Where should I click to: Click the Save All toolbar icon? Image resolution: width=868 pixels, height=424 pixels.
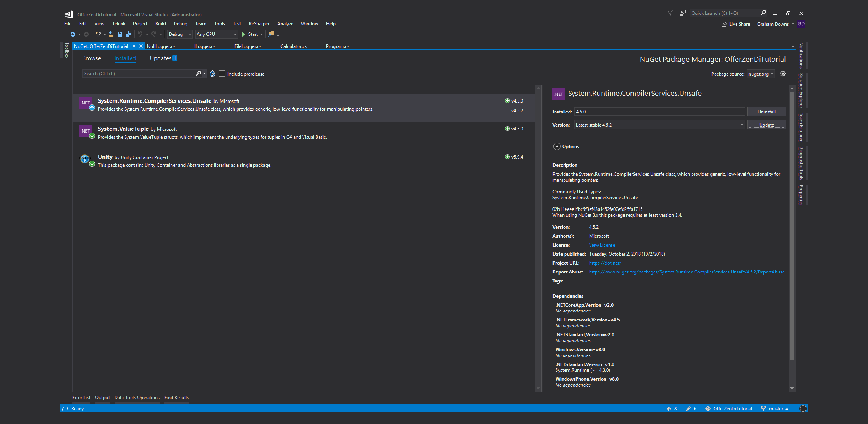pyautogui.click(x=128, y=34)
